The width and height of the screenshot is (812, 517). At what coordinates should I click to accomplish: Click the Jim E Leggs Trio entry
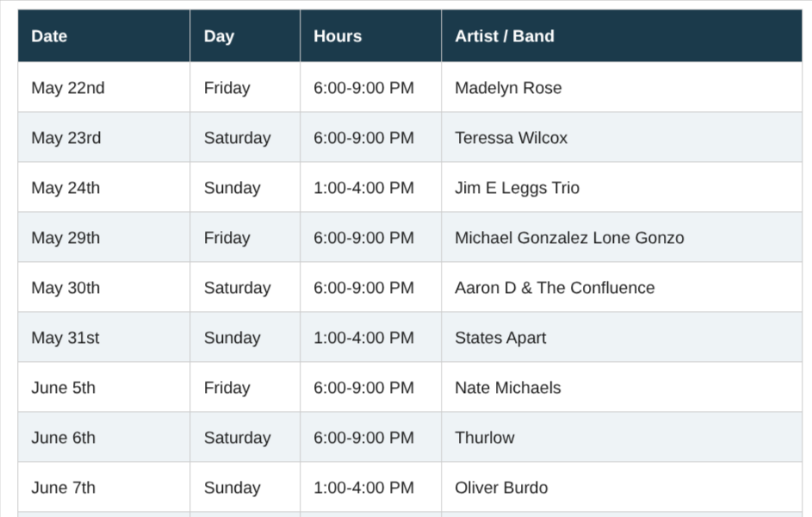point(622,187)
